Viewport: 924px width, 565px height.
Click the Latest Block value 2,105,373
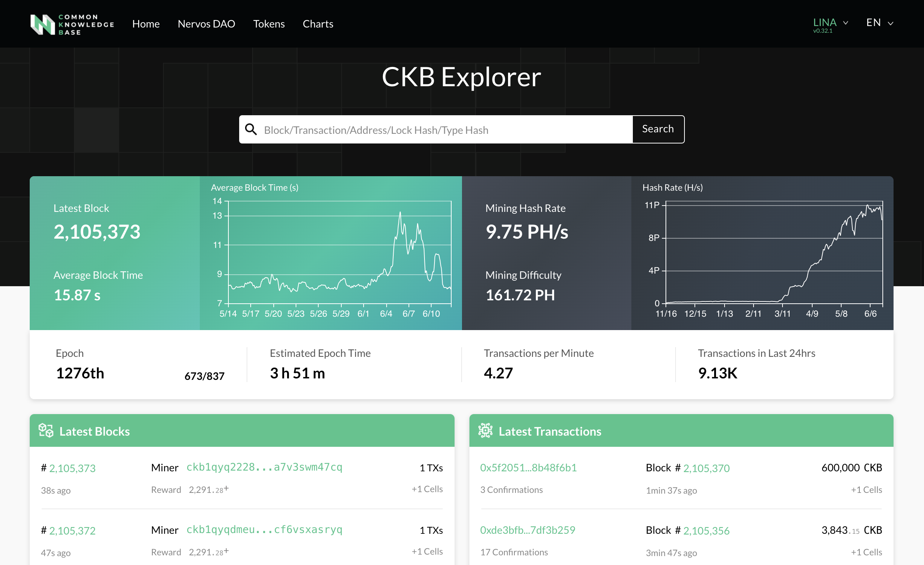(97, 232)
